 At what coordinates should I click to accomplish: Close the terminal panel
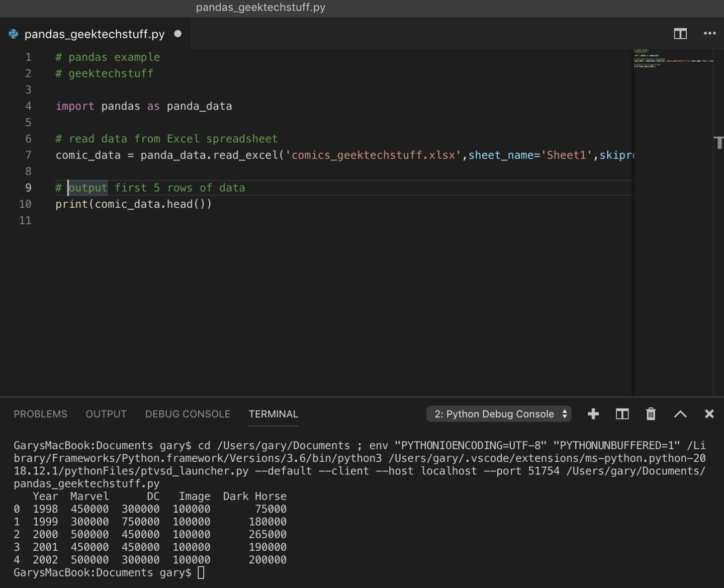(709, 414)
